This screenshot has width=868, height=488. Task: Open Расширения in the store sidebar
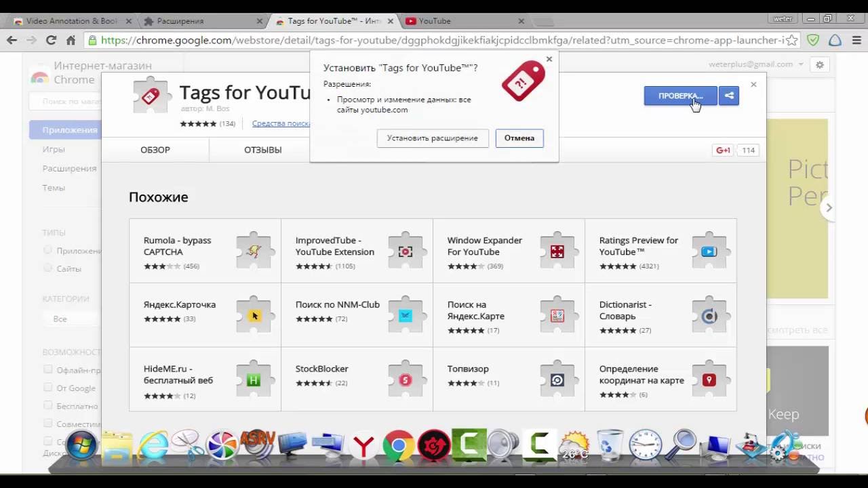(x=69, y=168)
